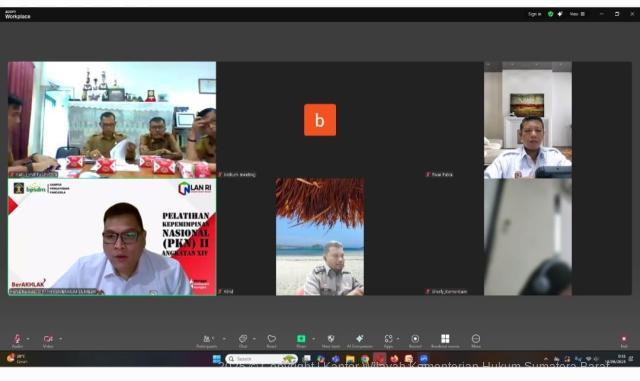The width and height of the screenshot is (640, 381).
Task: Open the Apps icon
Action: click(x=388, y=339)
